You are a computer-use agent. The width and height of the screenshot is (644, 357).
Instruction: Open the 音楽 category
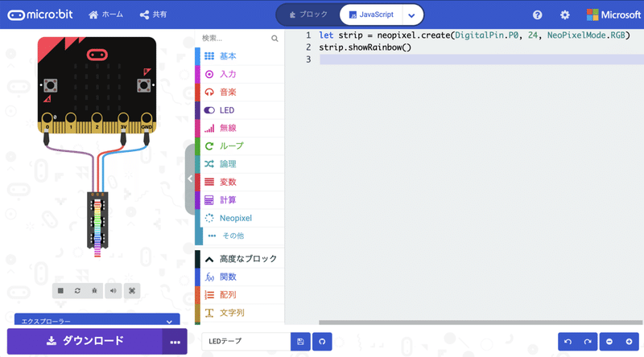240,92
